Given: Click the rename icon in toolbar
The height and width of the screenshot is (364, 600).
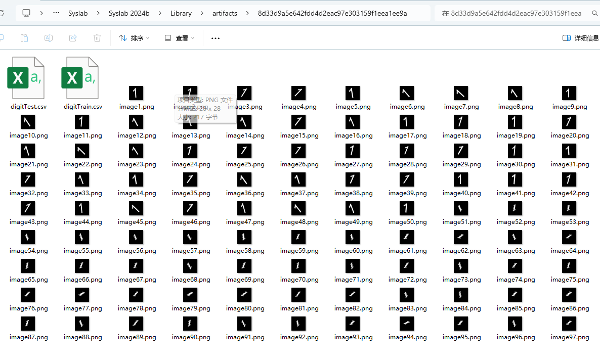Looking at the screenshot, I should (x=49, y=38).
